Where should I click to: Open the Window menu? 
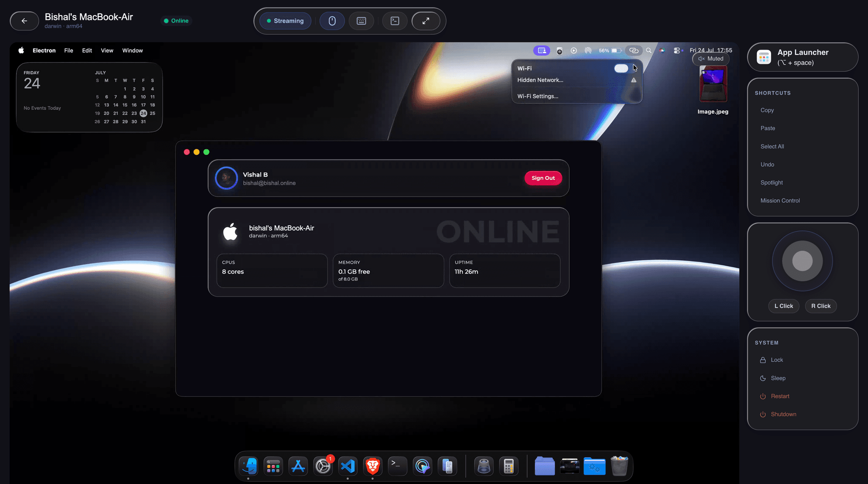click(x=133, y=50)
